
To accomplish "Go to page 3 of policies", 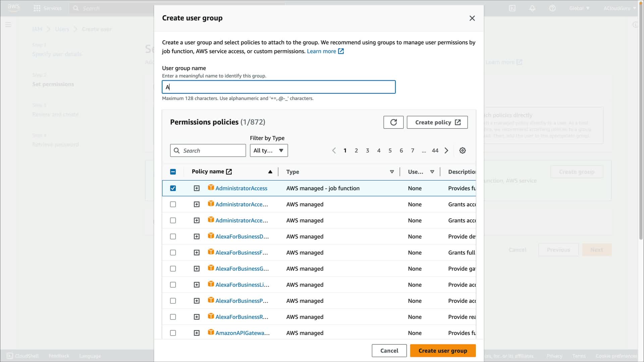I will 368,150.
